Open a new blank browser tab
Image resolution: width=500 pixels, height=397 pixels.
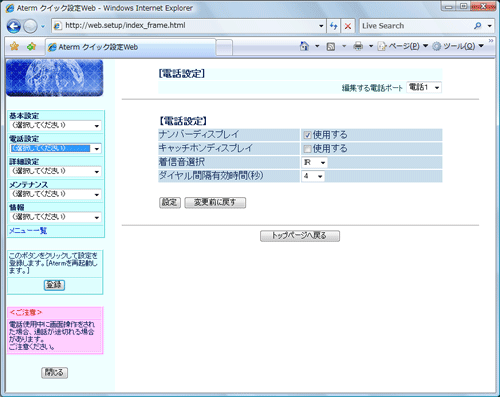[x=224, y=47]
